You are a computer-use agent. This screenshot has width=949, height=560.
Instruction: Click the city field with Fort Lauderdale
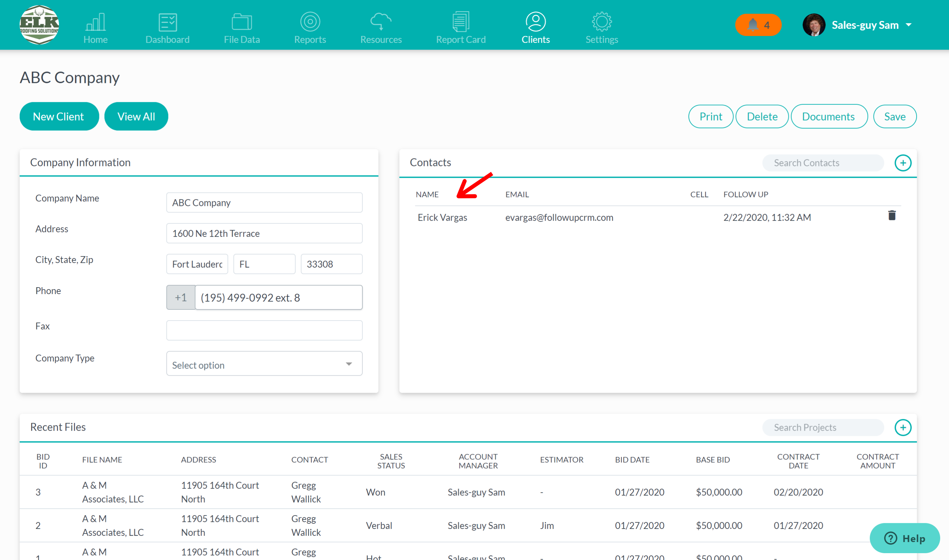[x=197, y=264]
